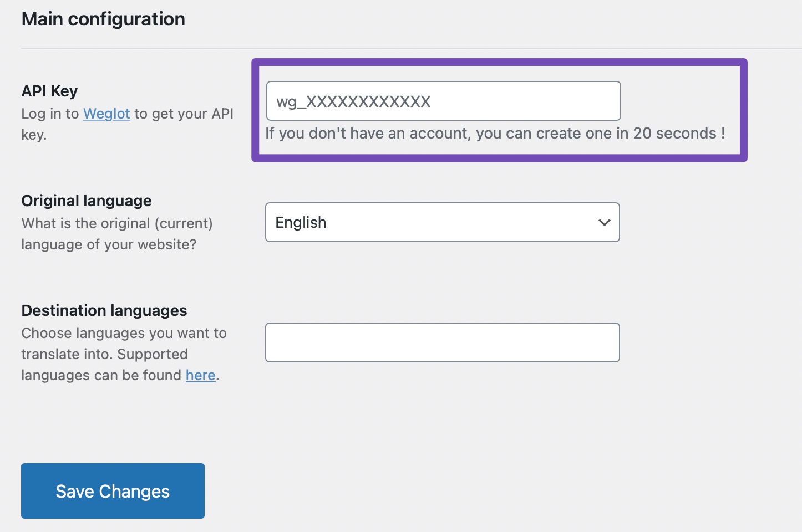This screenshot has width=802, height=532.
Task: Save the configuration changes
Action: tap(112, 491)
